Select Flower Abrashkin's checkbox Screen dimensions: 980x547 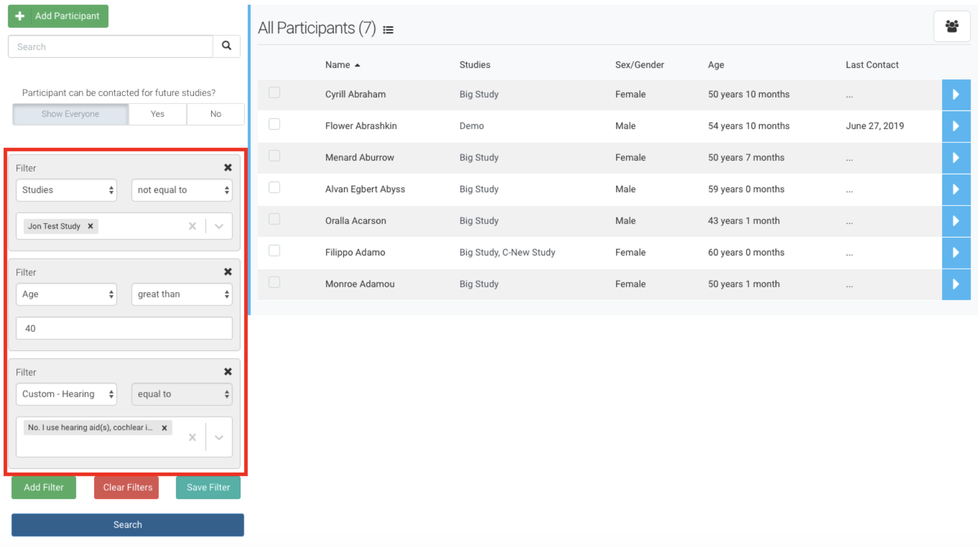274,124
